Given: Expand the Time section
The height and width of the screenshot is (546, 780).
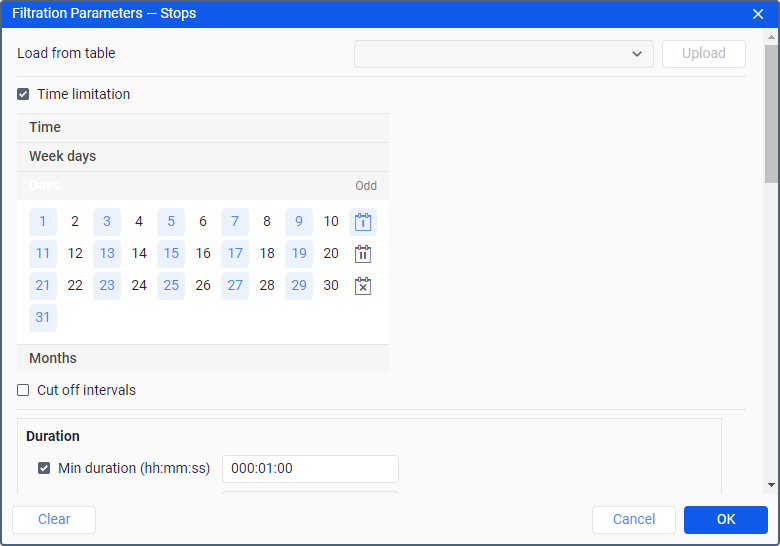Looking at the screenshot, I should (x=203, y=128).
